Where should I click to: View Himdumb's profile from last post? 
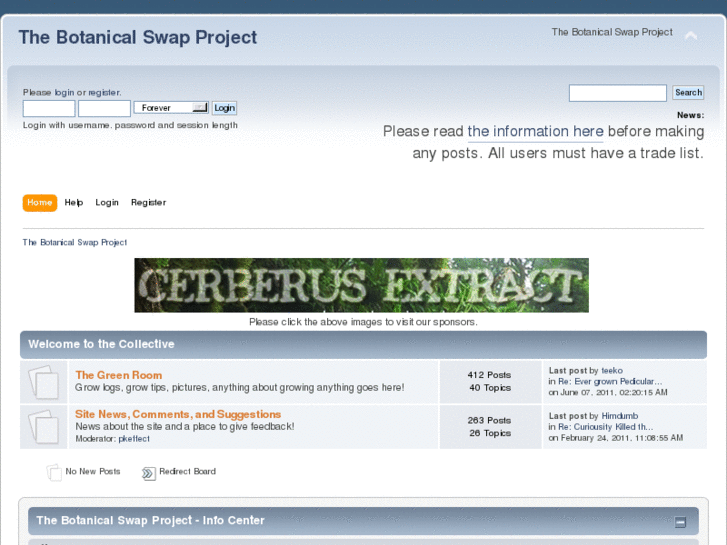click(x=620, y=416)
